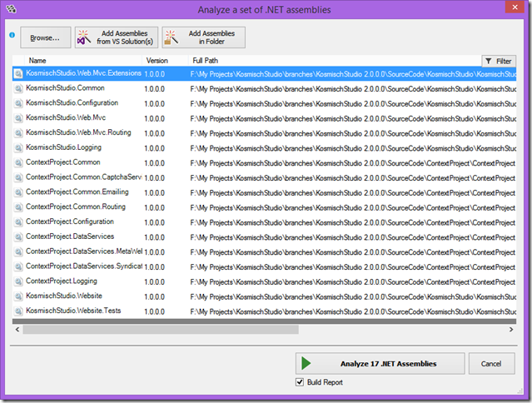This screenshot has width=532, height=403.
Task: Open the Browse file dialog
Action: pos(46,37)
